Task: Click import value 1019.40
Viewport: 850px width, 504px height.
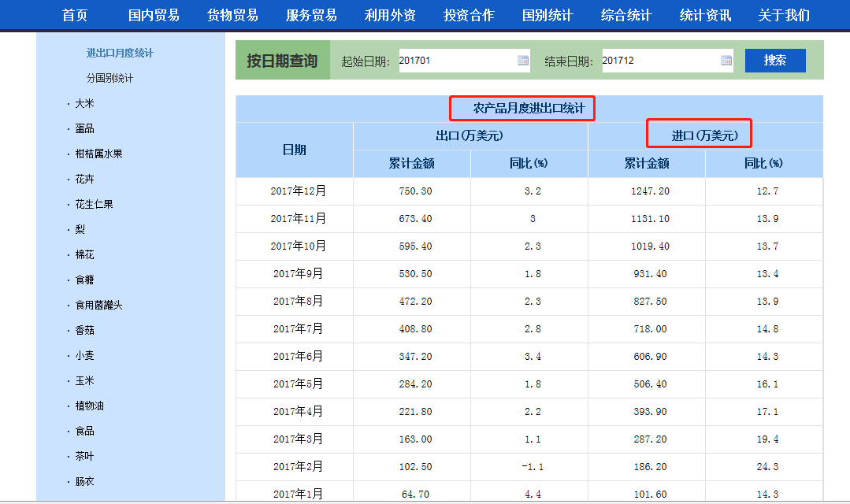Action: click(650, 246)
